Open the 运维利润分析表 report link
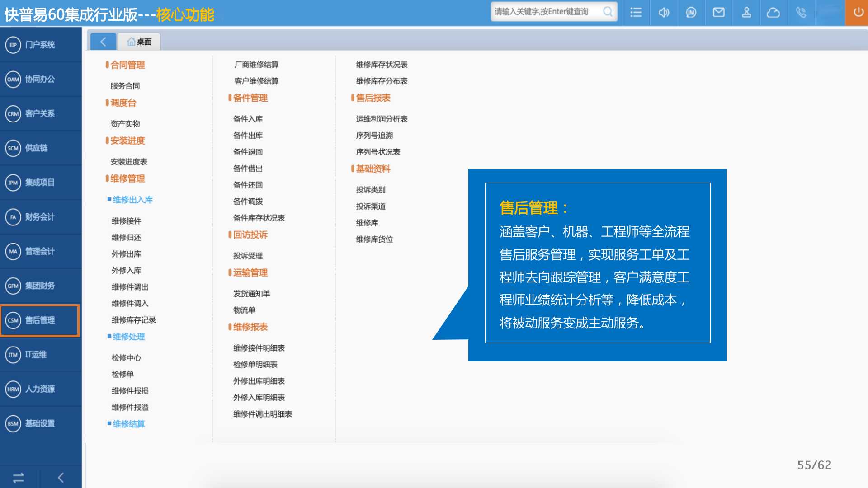Viewport: 868px width, 488px height. (382, 119)
